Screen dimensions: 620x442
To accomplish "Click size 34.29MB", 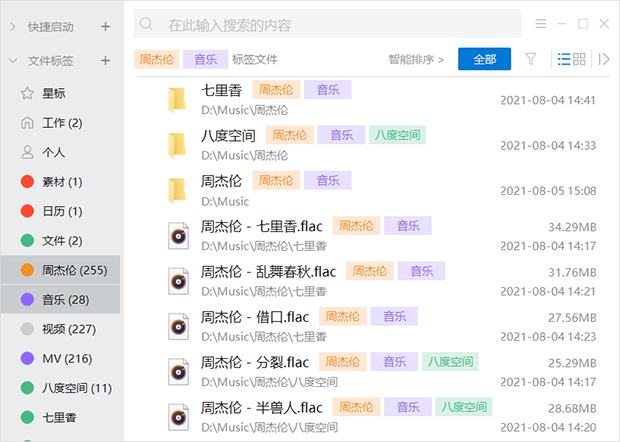I will point(572,227).
